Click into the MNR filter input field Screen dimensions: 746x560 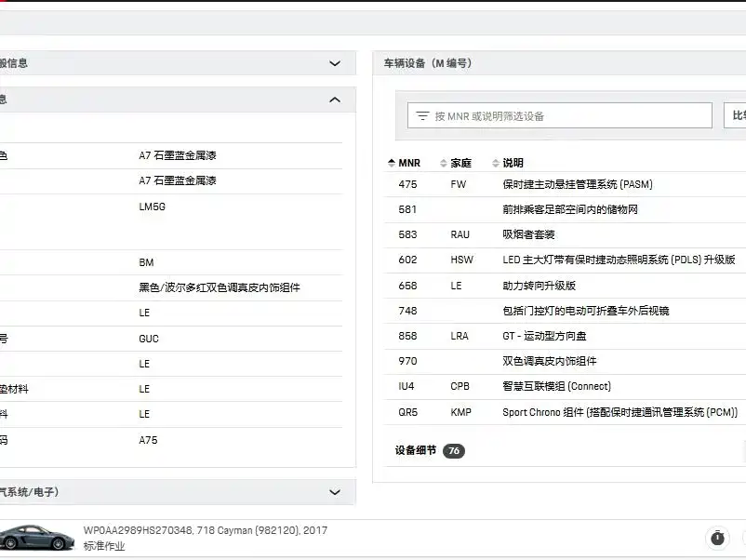[x=567, y=116]
